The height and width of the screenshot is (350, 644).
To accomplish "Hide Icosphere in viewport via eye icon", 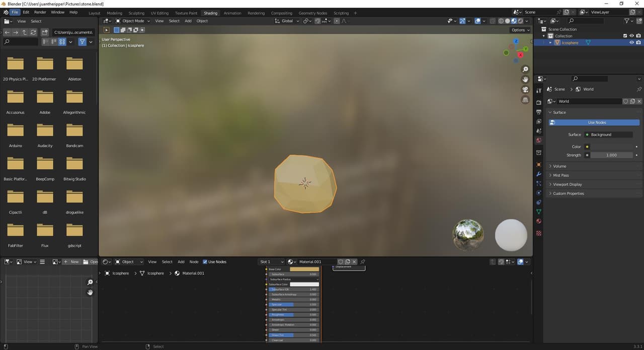I will coord(631,43).
